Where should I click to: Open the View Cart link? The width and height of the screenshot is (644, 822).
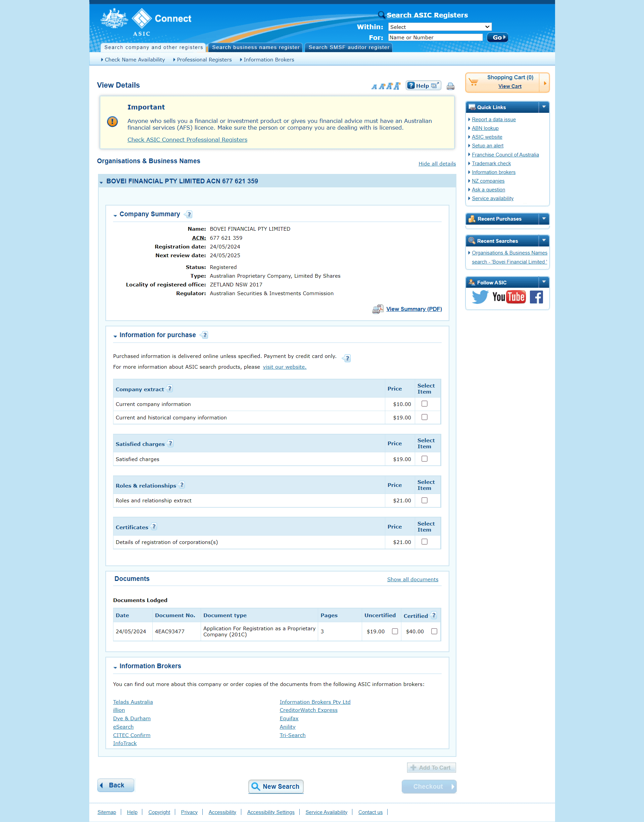(x=510, y=86)
